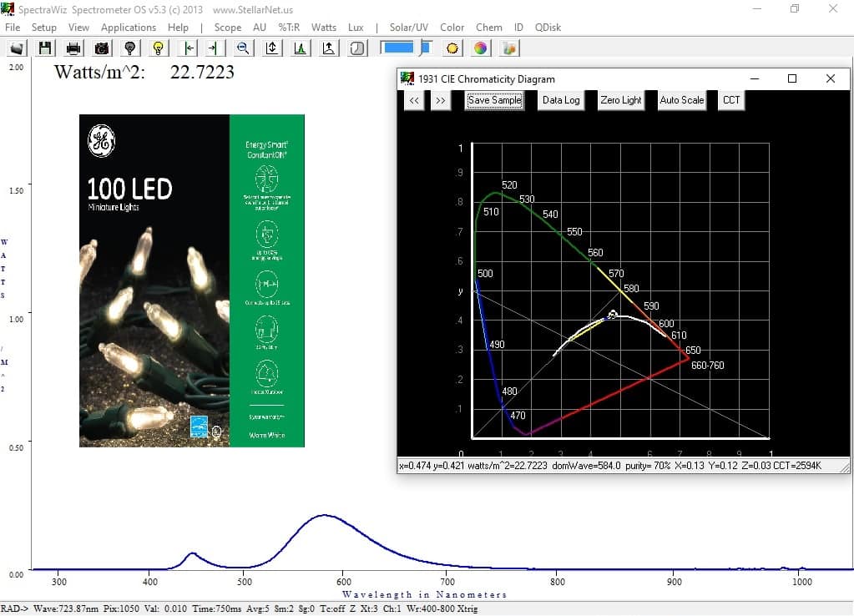Screen dimensions: 854x616
Task: Click the gray rounded square toolbar icon
Action: [x=357, y=48]
